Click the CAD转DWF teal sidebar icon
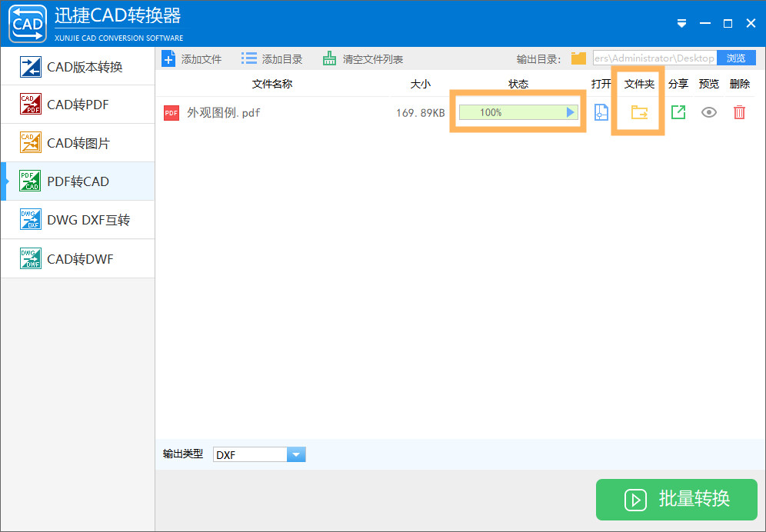 [30, 258]
